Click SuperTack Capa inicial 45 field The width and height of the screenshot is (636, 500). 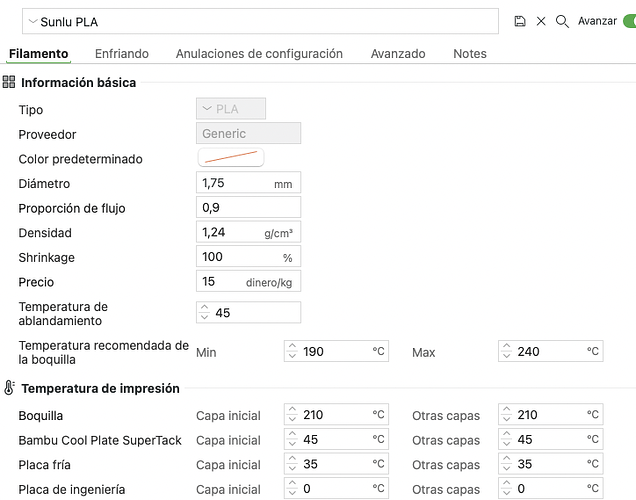pos(336,439)
